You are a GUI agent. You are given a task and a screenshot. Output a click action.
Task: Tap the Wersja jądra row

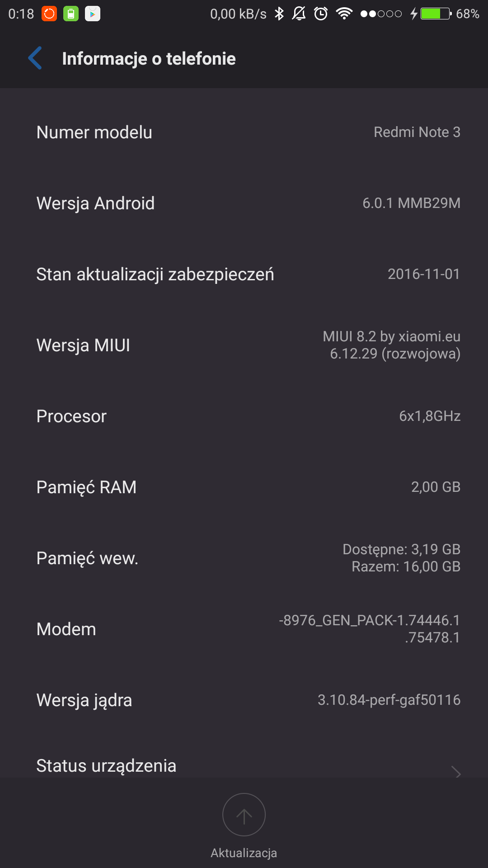tap(244, 700)
